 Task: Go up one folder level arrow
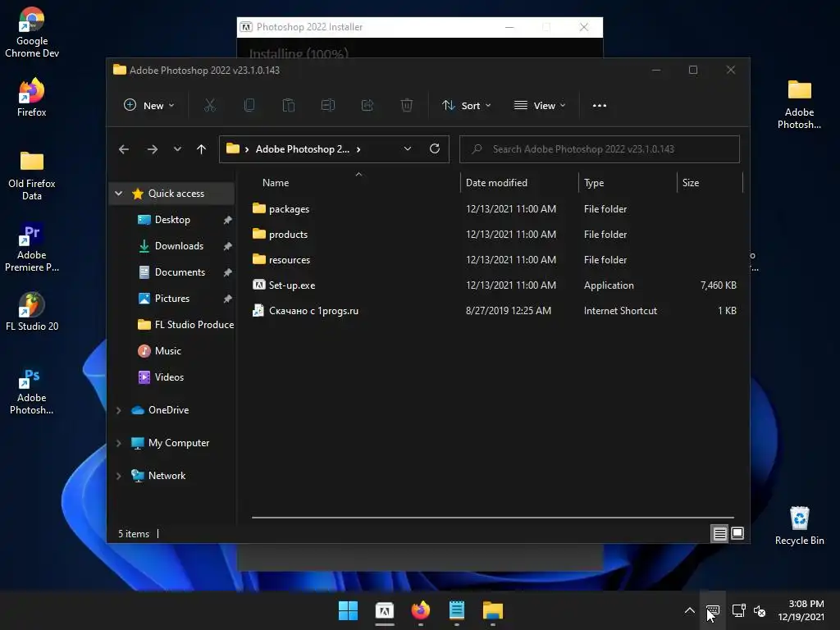click(x=202, y=149)
